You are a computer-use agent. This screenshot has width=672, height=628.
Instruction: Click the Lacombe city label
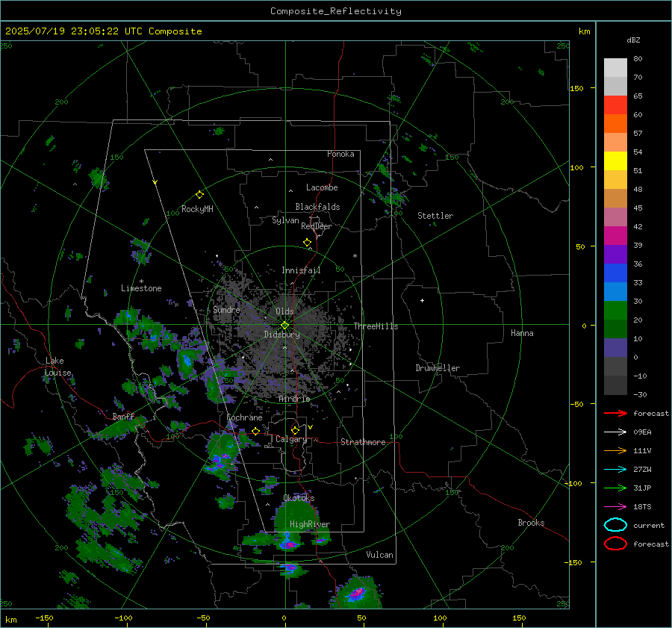pyautogui.click(x=322, y=187)
